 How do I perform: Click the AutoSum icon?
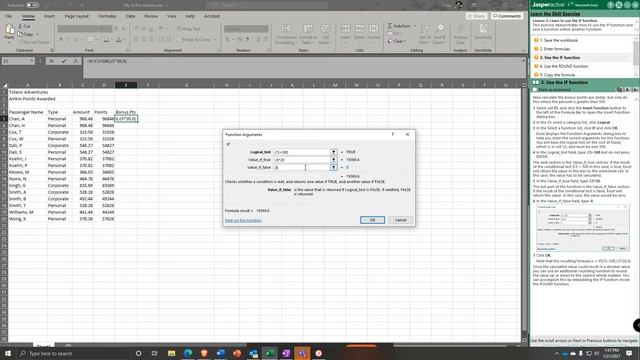tap(390, 26)
